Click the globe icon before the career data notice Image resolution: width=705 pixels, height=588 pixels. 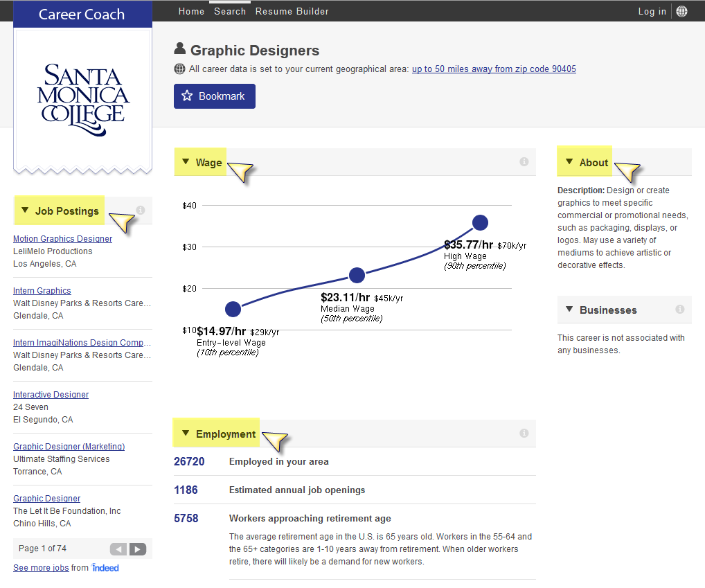pyautogui.click(x=179, y=69)
